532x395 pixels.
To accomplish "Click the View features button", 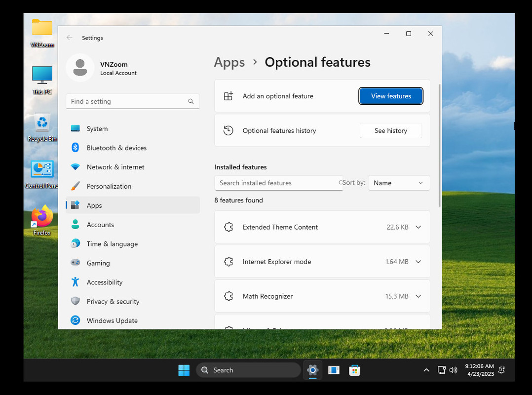I will coord(391,96).
